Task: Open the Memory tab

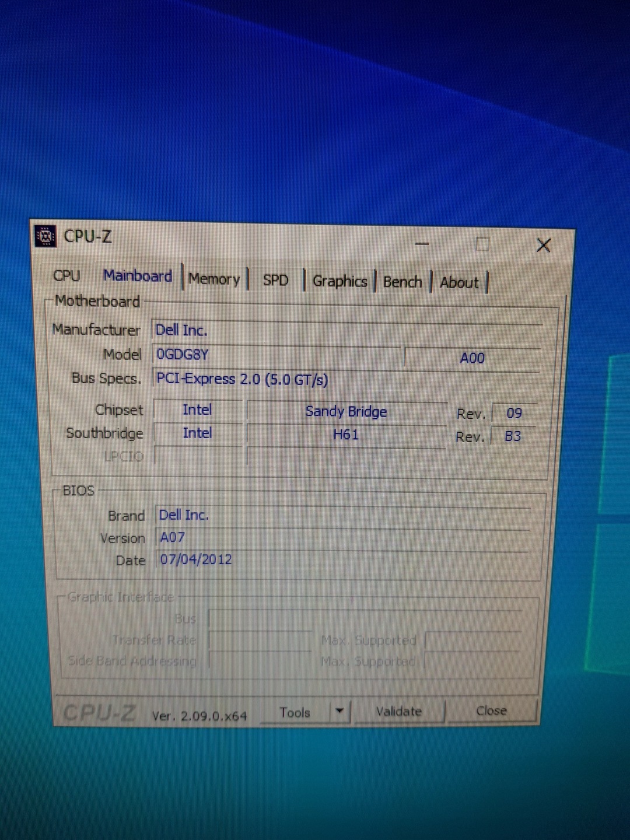Action: (214, 279)
